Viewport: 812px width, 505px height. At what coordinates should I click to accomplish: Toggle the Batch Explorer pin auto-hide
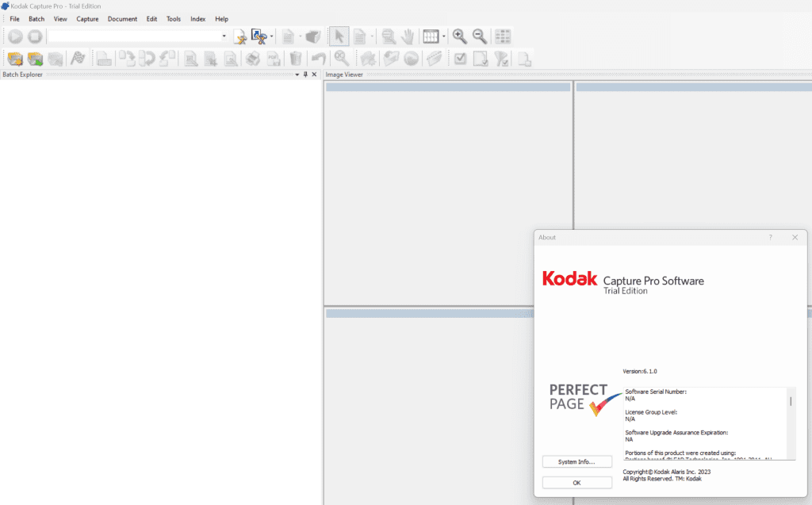[305, 75]
